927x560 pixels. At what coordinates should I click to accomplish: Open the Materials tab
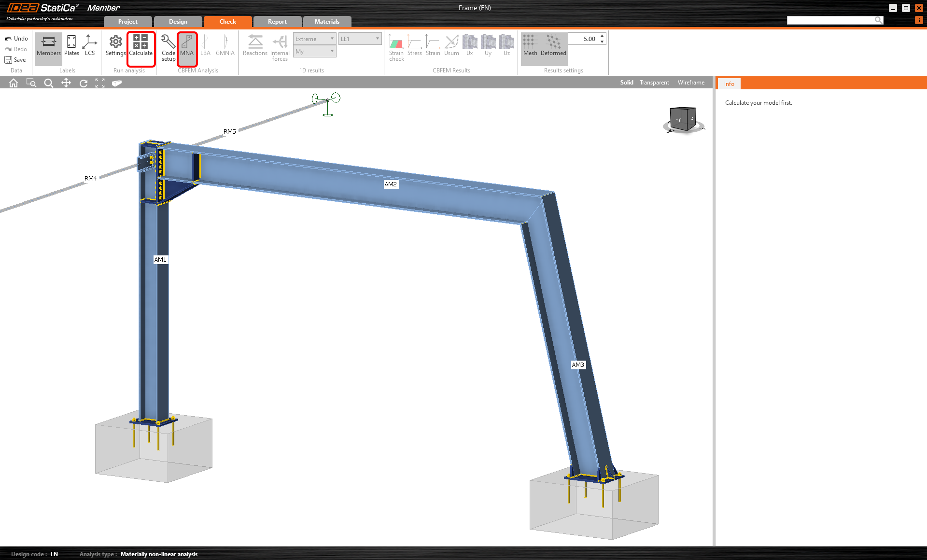(327, 22)
